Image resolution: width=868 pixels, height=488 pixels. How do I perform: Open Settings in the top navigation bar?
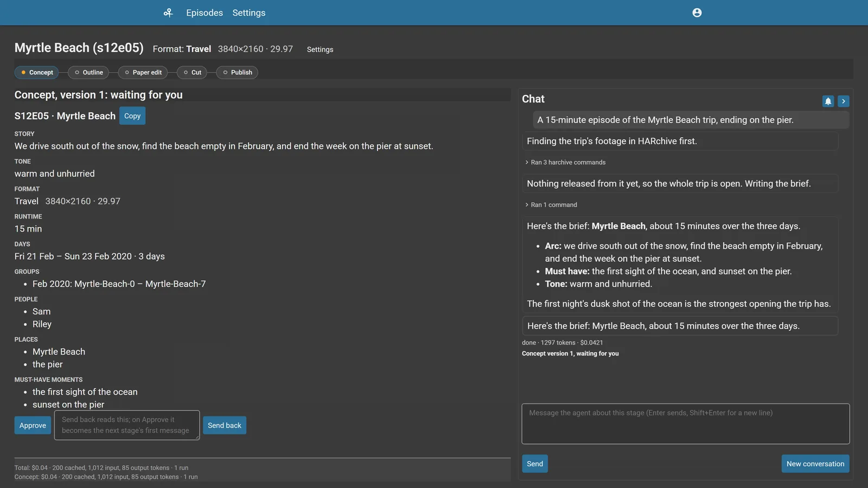(249, 12)
